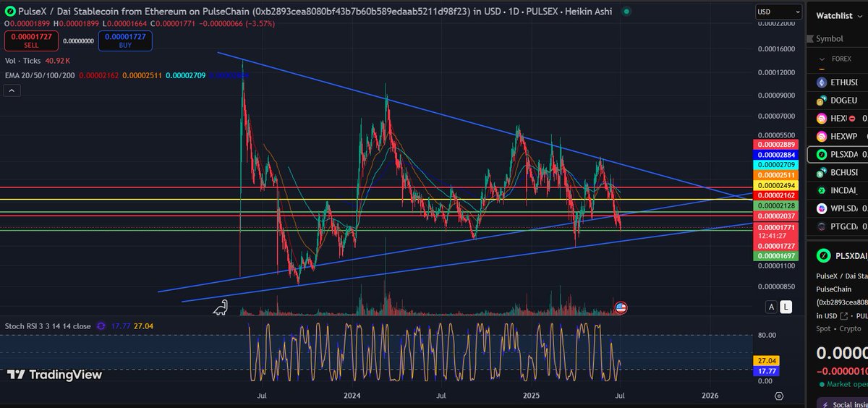Image resolution: width=868 pixels, height=408 pixels.
Task: Click the green market status dot in header
Action: pos(626,12)
